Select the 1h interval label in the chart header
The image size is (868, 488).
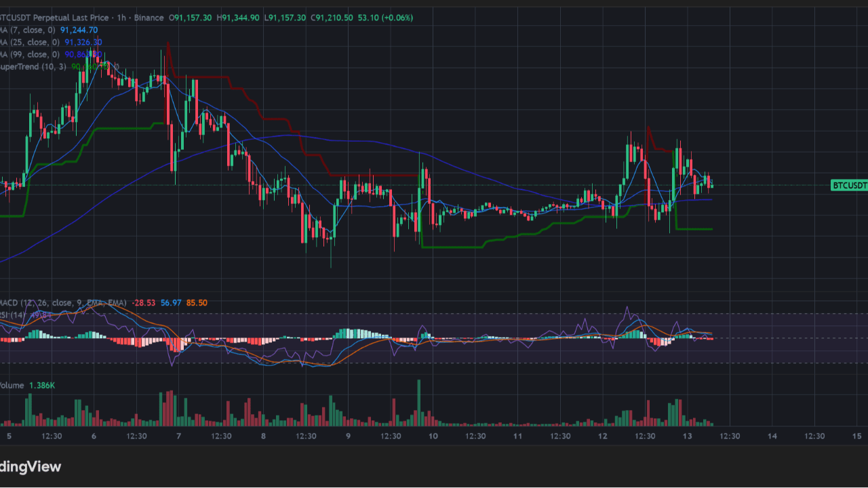click(x=121, y=18)
